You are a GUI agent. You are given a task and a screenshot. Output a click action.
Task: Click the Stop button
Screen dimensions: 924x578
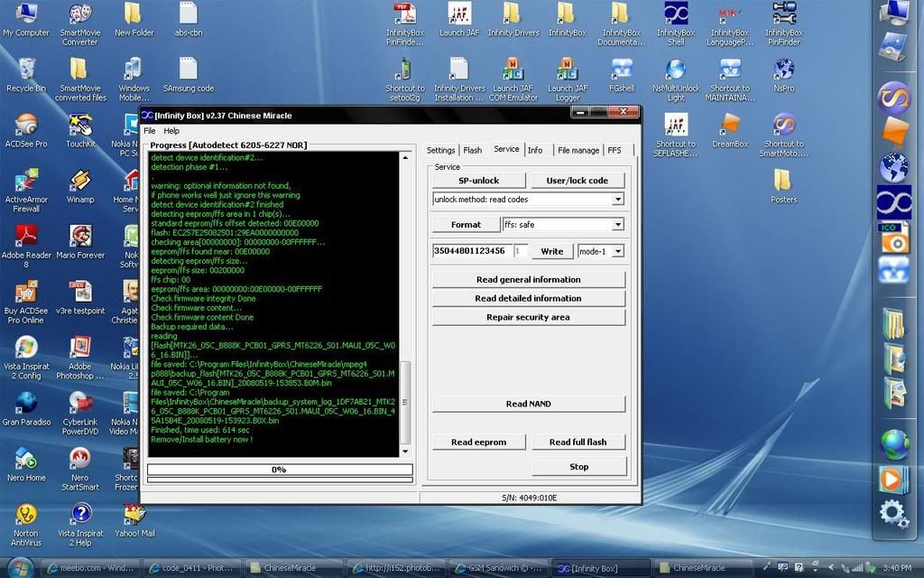[x=578, y=467]
